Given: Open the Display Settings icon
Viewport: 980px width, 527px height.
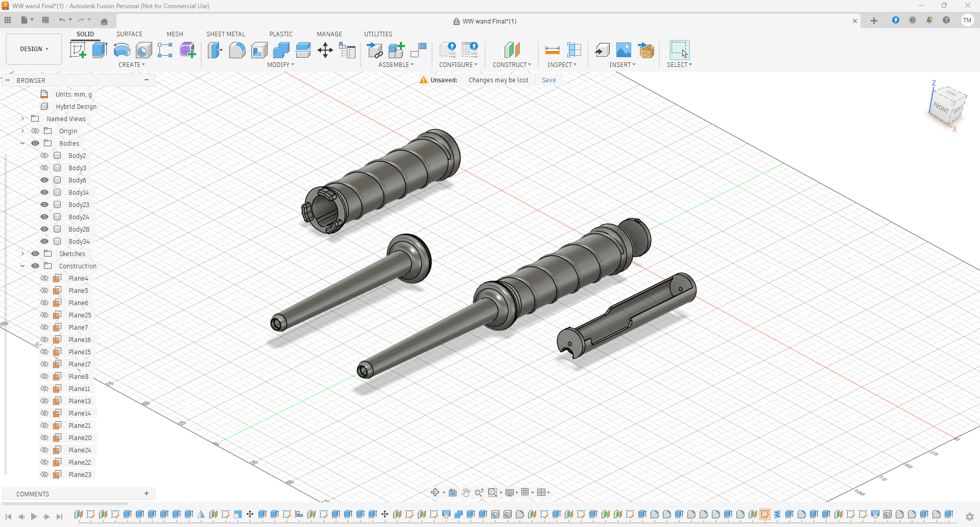Looking at the screenshot, I should (x=510, y=492).
